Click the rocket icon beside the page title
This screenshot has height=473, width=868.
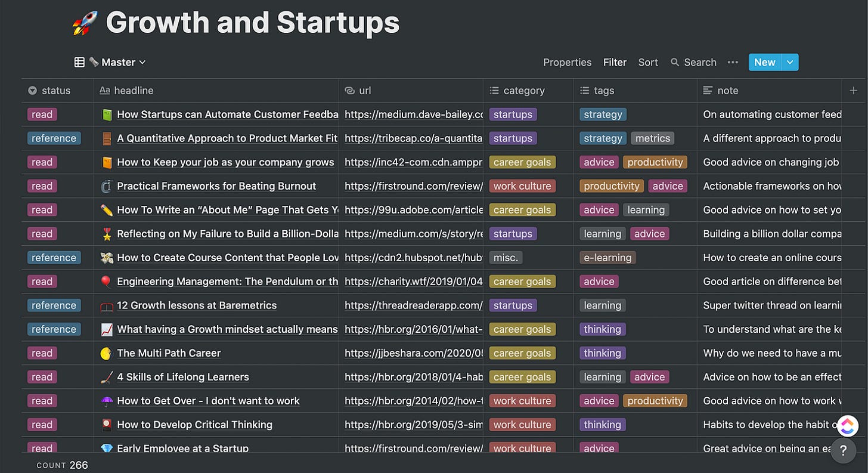[84, 24]
